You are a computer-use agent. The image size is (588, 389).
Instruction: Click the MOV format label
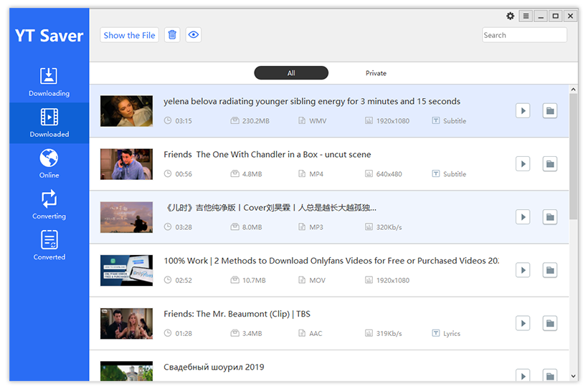coord(317,280)
